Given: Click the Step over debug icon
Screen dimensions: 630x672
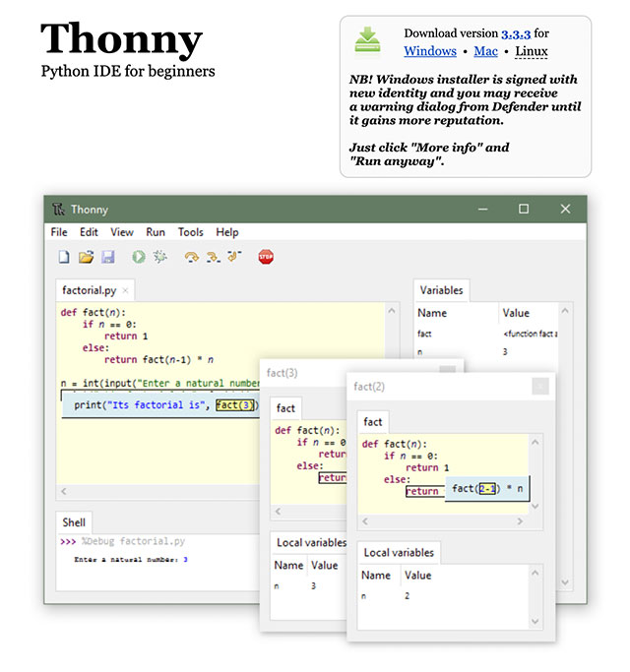Looking at the screenshot, I should click(191, 257).
